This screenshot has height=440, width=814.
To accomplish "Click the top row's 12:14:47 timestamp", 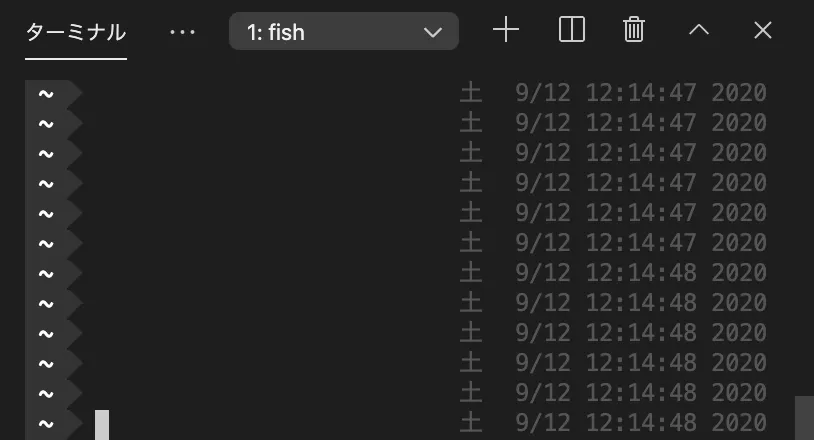I will [x=641, y=93].
